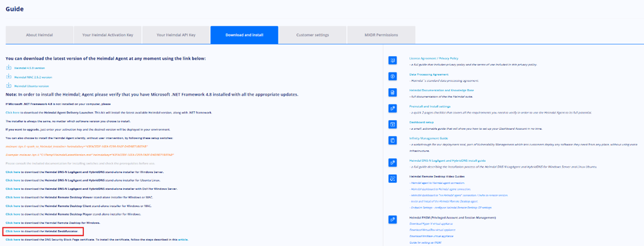
Task: Open Infinity Management Guide link
Action: pos(429,138)
